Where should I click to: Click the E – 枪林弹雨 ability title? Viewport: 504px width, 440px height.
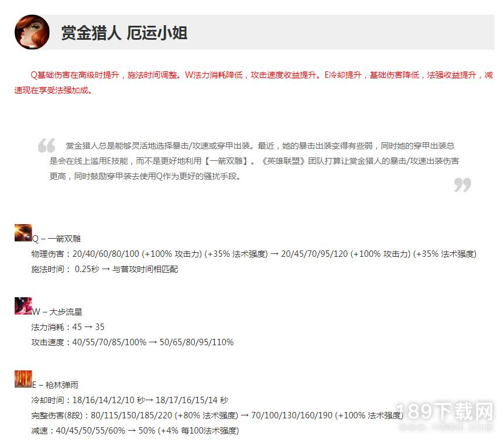click(x=55, y=385)
